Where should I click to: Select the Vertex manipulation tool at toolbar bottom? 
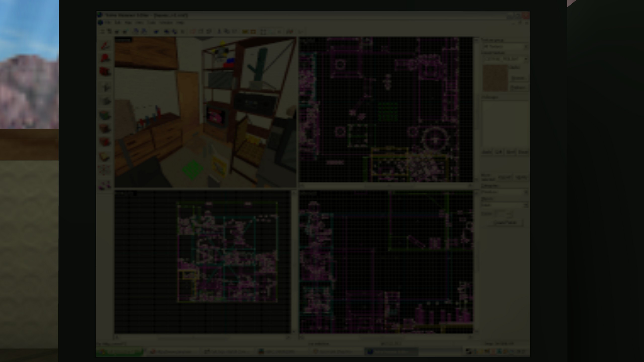[105, 185]
